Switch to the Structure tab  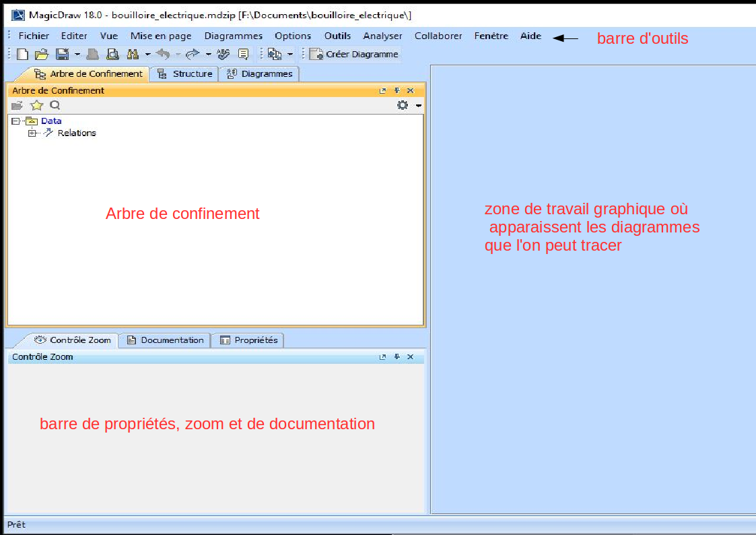(x=184, y=74)
